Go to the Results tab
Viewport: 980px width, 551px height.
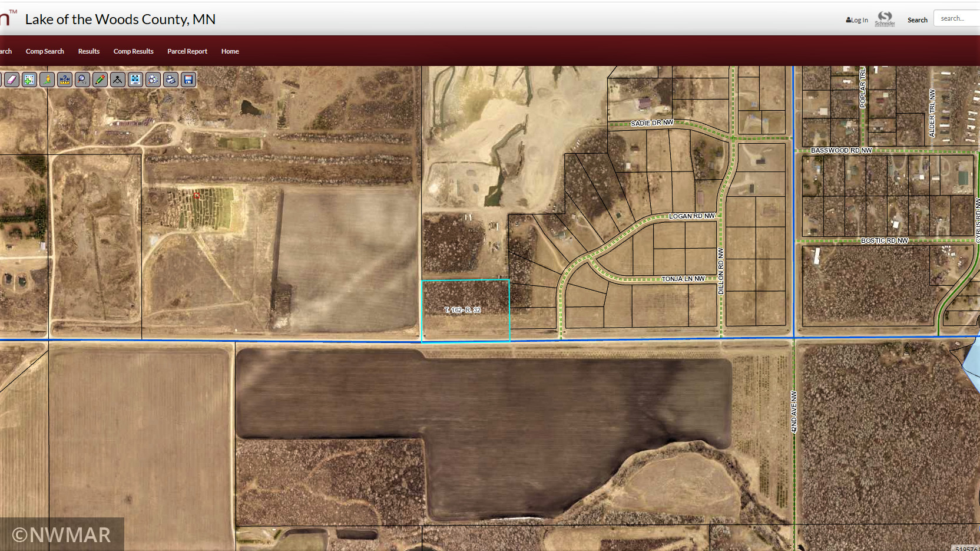coord(89,51)
